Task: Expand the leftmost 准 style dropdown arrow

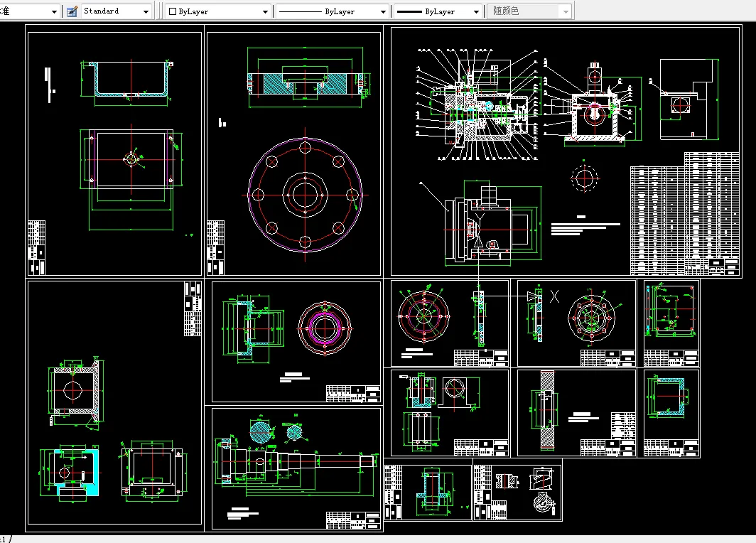Action: tap(54, 11)
